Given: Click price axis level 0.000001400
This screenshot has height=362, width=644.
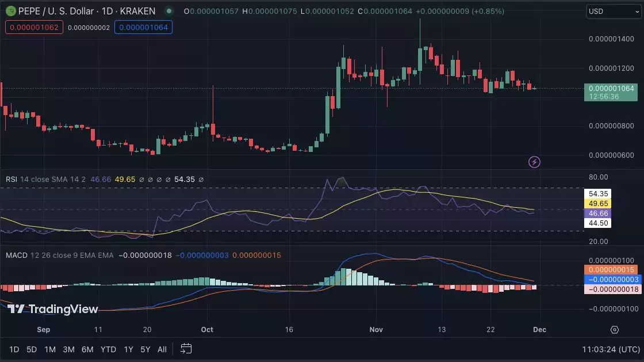Looking at the screenshot, I should coord(611,39).
